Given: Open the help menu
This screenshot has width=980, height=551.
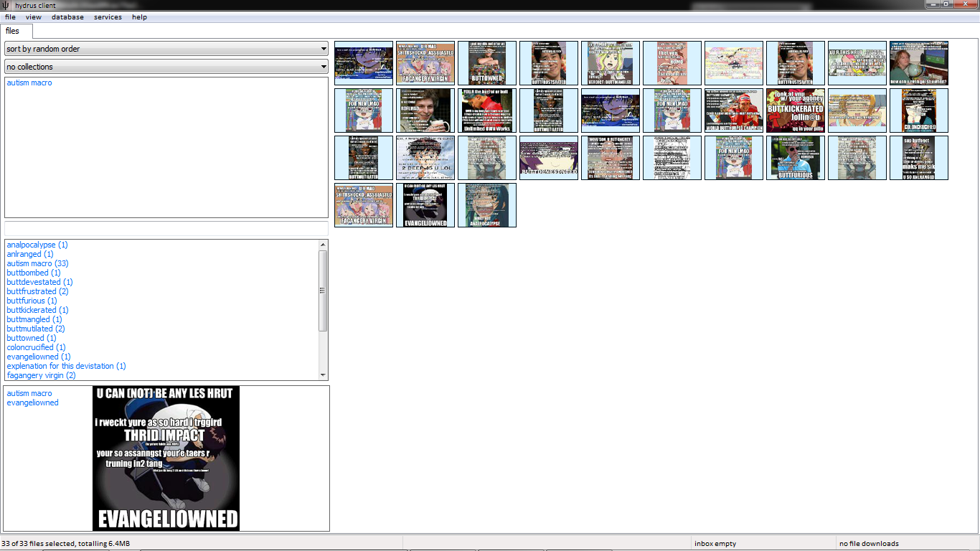Looking at the screenshot, I should pyautogui.click(x=139, y=17).
